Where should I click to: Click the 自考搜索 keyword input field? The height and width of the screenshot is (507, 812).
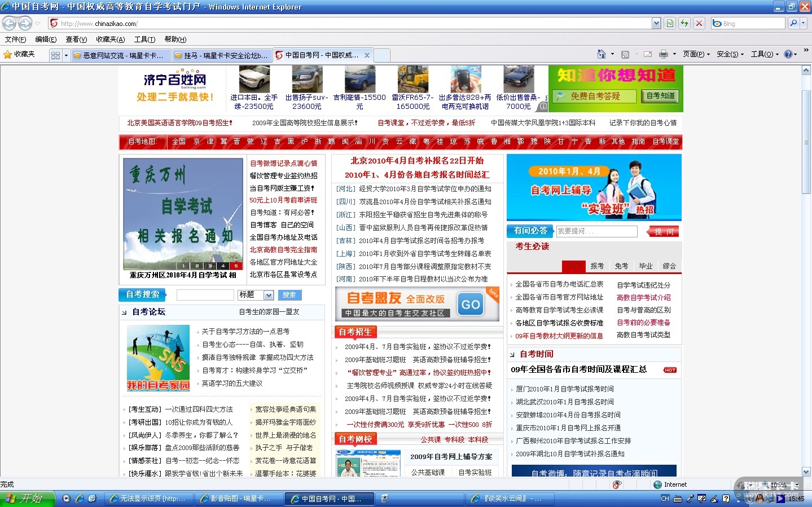coord(205,295)
